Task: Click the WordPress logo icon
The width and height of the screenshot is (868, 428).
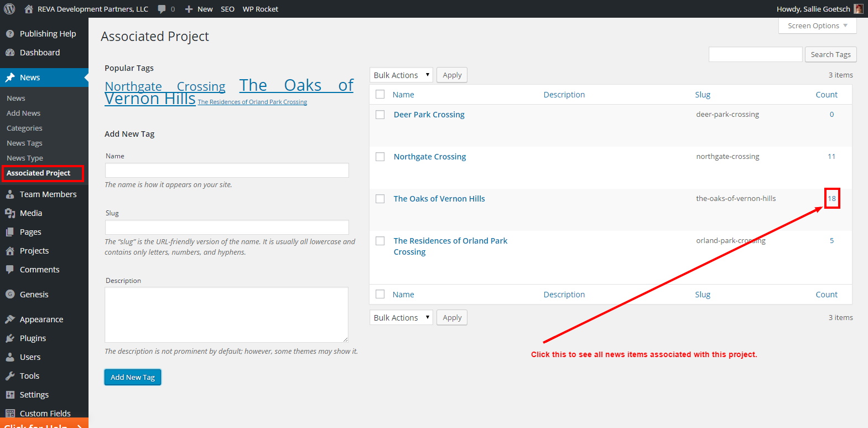Action: tap(9, 9)
